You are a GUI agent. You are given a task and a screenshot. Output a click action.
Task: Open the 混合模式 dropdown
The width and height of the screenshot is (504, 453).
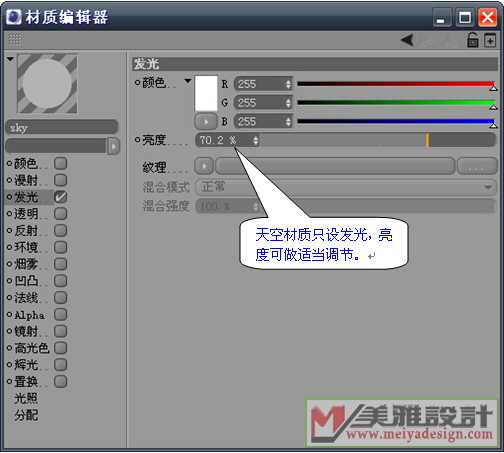[346, 187]
